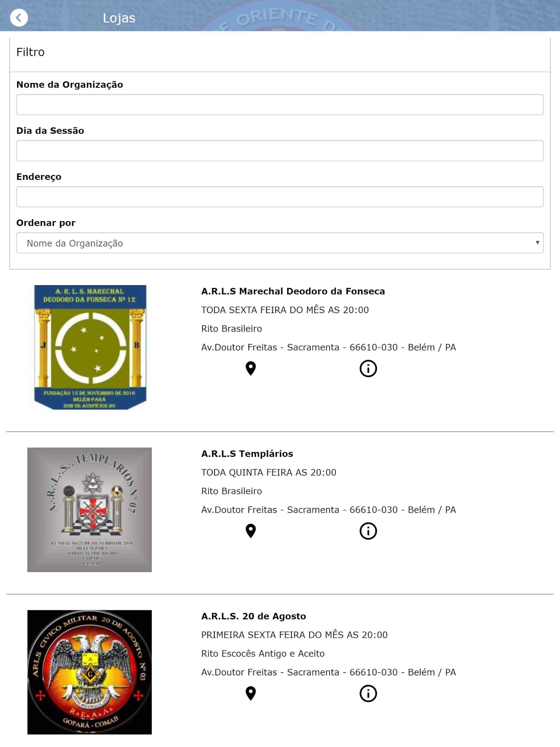Open map pin for A.R.L.S Templários
This screenshot has height=747, width=560.
(x=251, y=531)
